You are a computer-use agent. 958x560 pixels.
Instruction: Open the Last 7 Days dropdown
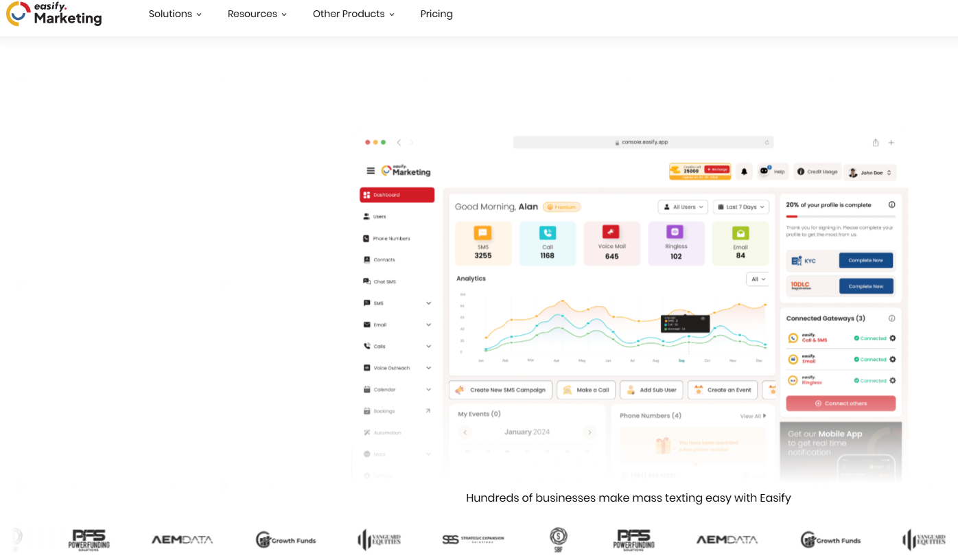tap(741, 207)
